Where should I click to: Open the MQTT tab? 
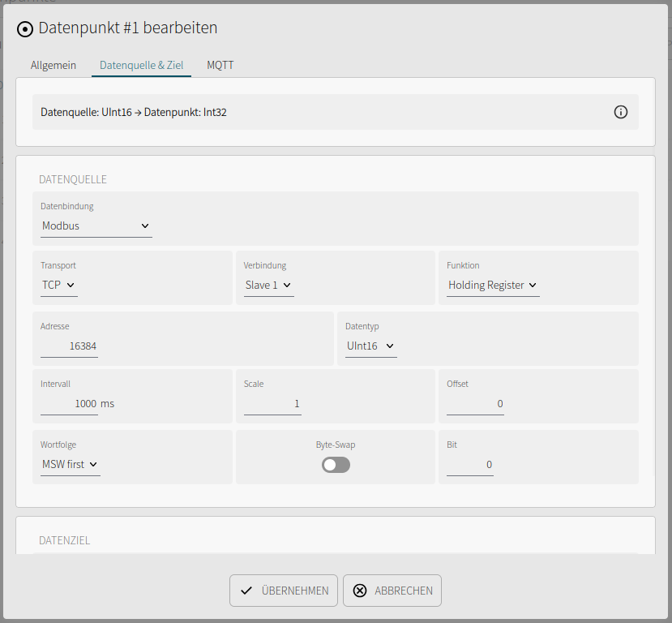click(x=220, y=65)
